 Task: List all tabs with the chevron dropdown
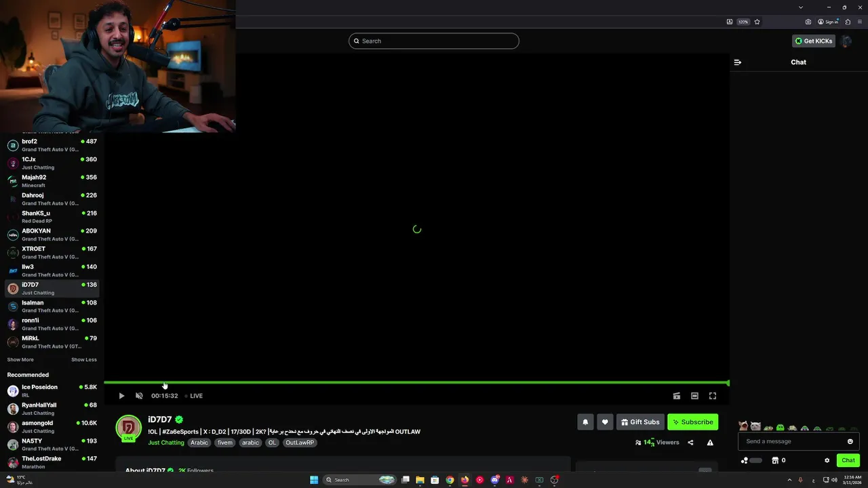coord(801,7)
